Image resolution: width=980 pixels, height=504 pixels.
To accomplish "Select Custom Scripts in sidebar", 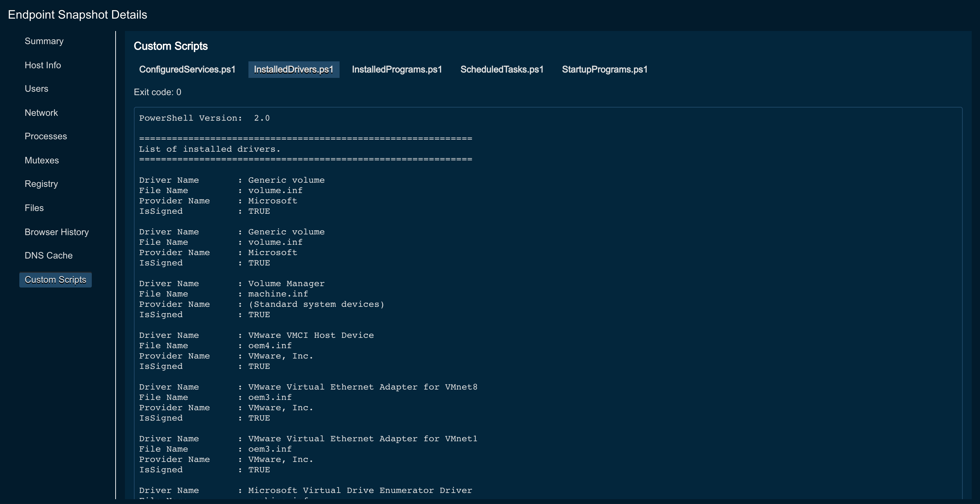I will [x=55, y=280].
